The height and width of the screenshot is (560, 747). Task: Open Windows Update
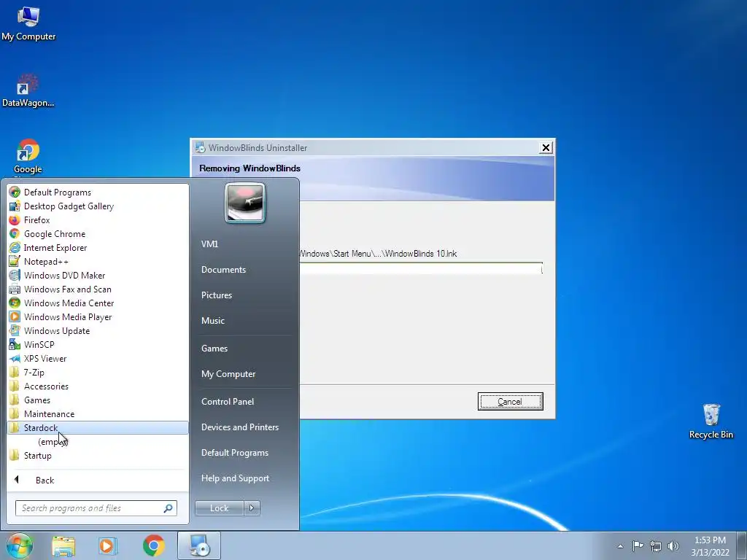tap(98, 330)
